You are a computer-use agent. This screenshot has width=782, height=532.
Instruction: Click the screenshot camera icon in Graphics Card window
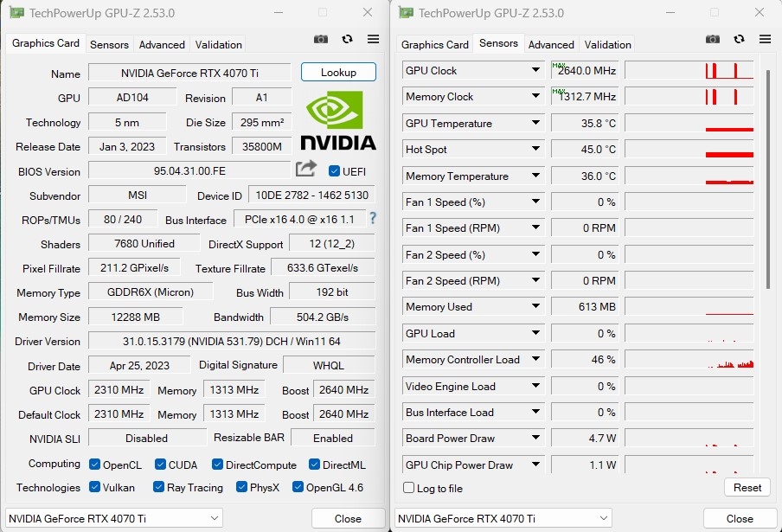(x=321, y=39)
